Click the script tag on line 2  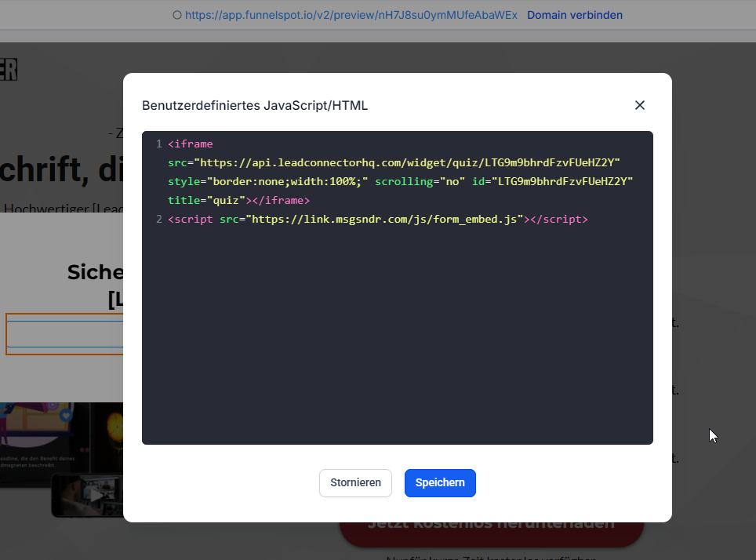(x=377, y=219)
